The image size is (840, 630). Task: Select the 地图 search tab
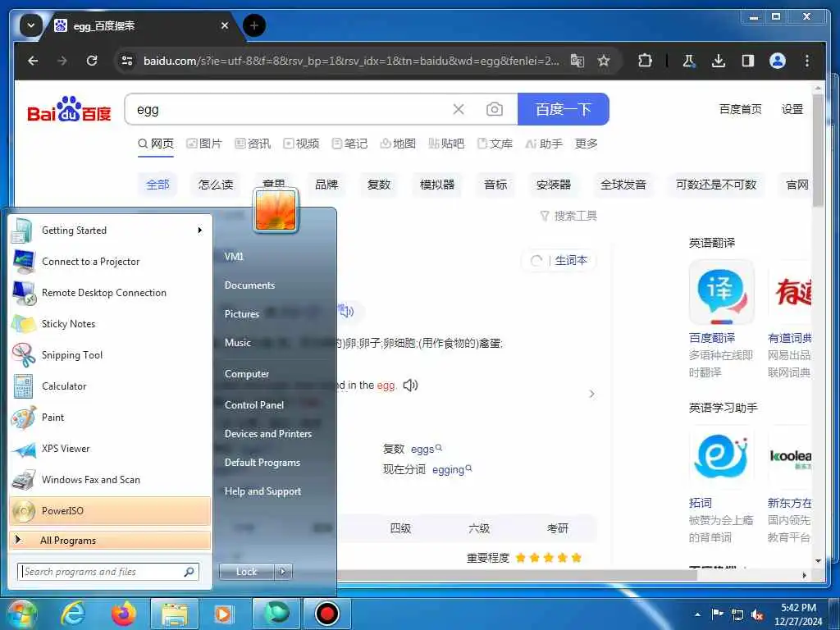click(398, 144)
